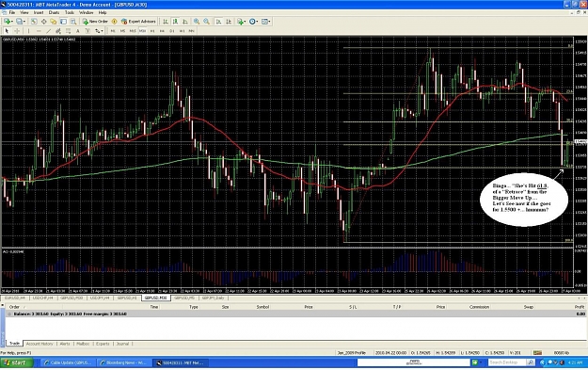Toggle Chart Shift icon
Viewport: 588px width, 370px height.
point(229,22)
